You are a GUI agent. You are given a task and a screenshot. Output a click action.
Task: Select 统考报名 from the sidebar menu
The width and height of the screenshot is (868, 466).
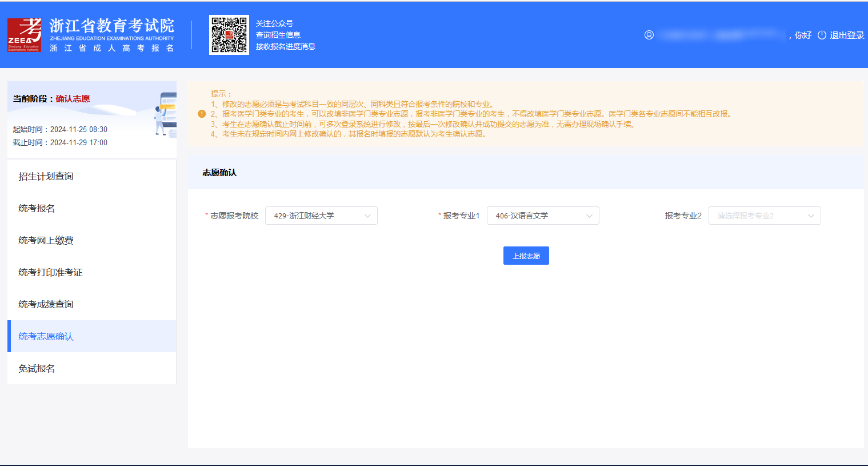coord(37,208)
